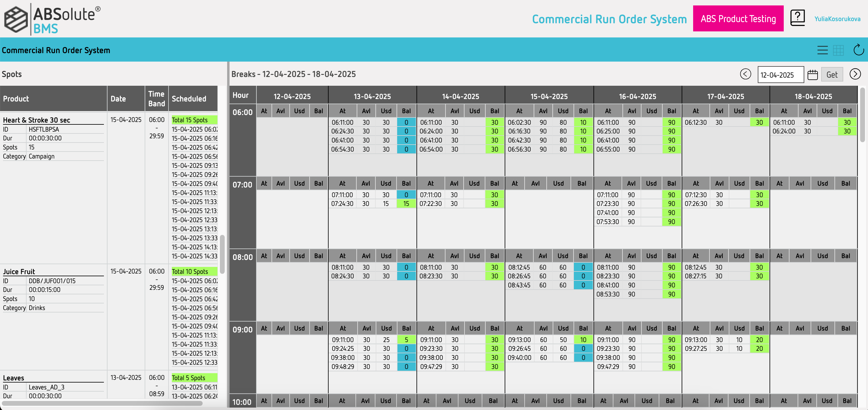Click the Bal 5 cell for 09:11:00
This screenshot has height=410, width=868.
[406, 340]
